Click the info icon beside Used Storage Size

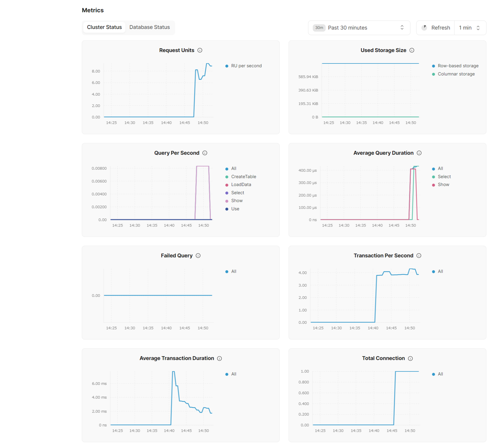412,50
